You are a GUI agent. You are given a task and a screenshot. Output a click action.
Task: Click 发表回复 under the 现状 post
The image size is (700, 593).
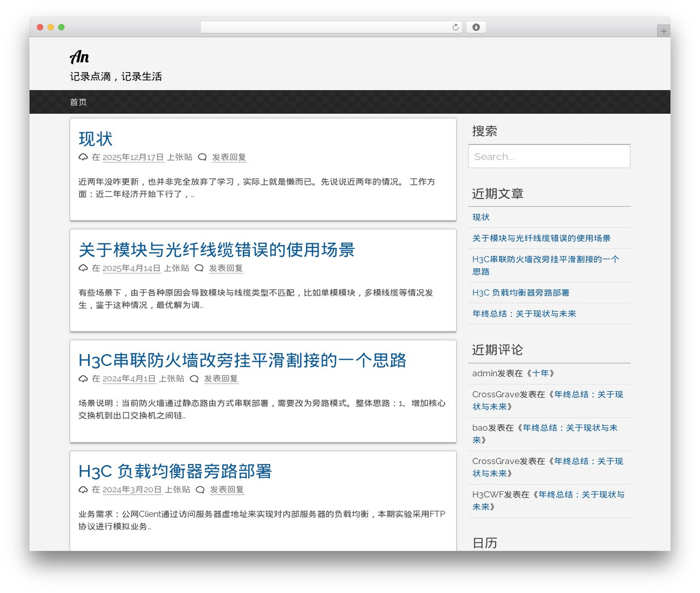(x=229, y=158)
